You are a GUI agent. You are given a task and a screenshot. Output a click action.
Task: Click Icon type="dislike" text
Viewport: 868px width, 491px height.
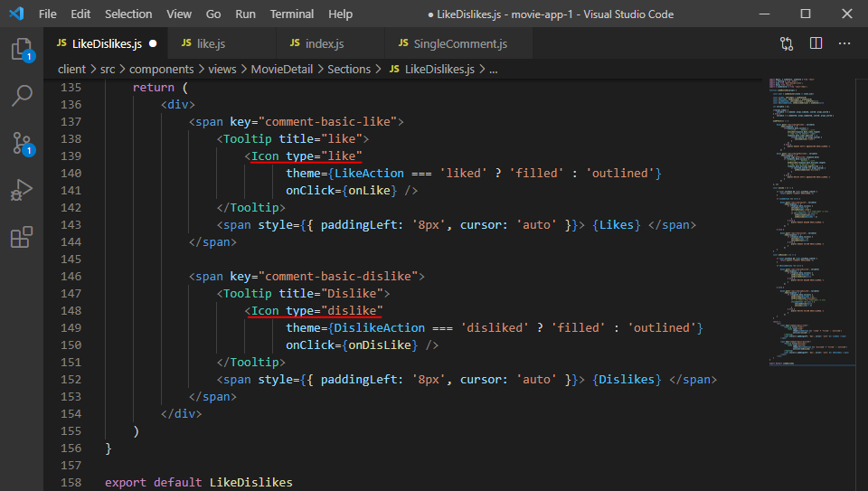pyautogui.click(x=317, y=310)
